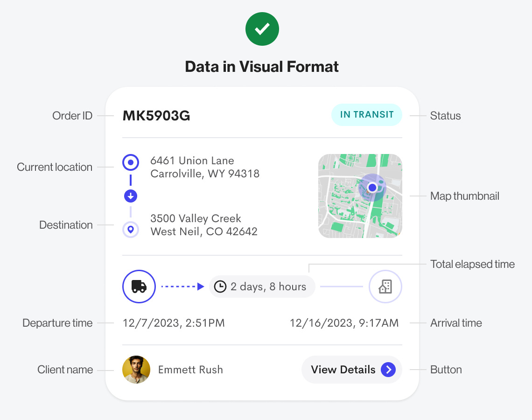Click the blue chevron arrow in View Details

[x=388, y=370]
